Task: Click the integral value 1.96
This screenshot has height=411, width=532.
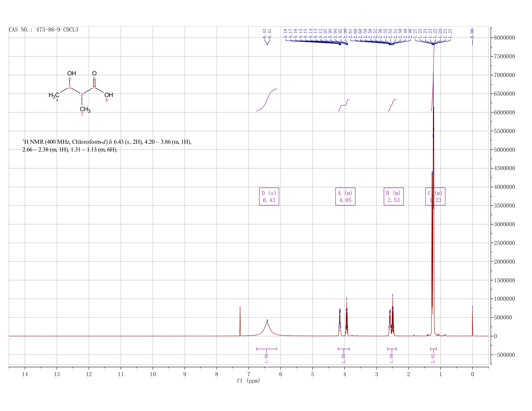Action: click(x=266, y=358)
